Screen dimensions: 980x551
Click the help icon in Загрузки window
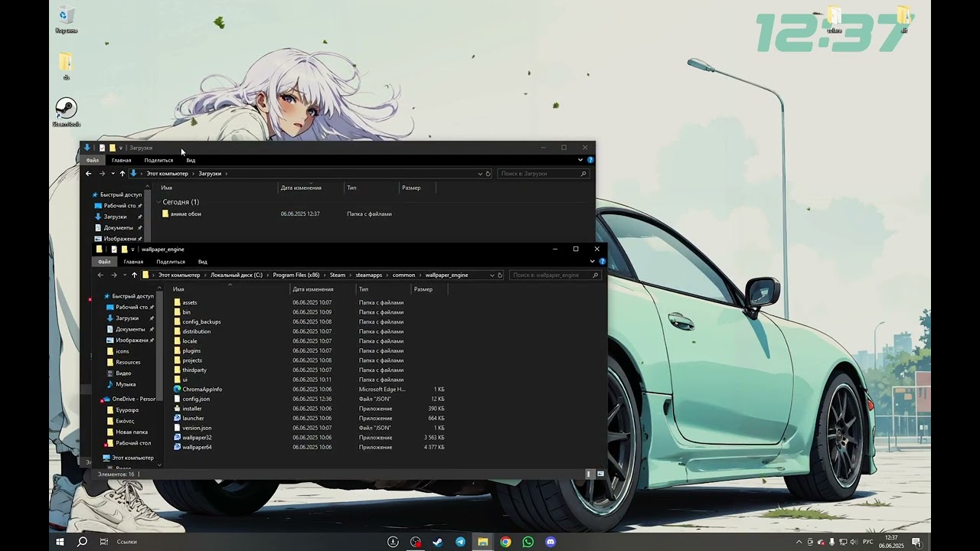coord(590,160)
